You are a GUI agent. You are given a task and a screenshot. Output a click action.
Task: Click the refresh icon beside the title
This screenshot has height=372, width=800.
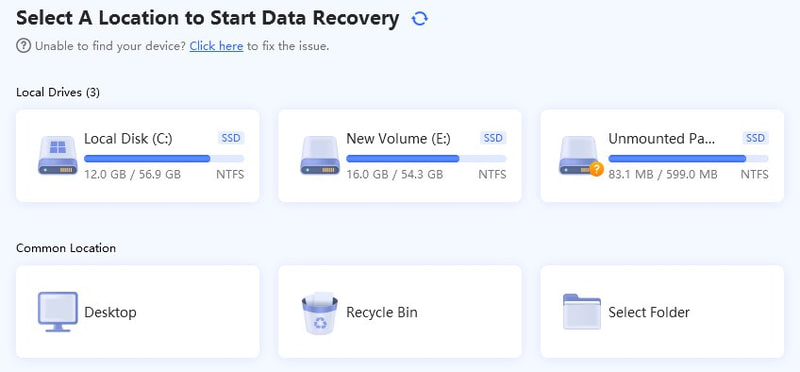419,19
